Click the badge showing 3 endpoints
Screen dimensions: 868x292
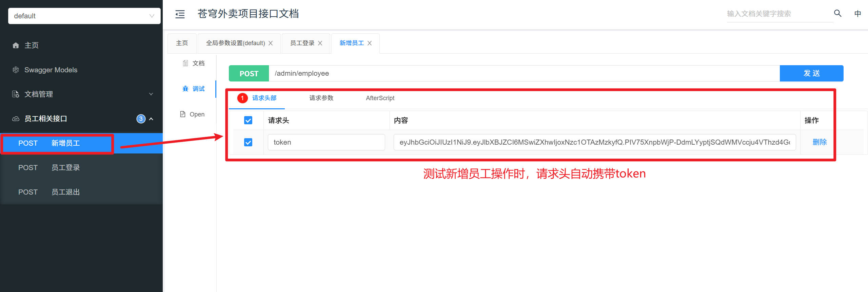(x=141, y=119)
